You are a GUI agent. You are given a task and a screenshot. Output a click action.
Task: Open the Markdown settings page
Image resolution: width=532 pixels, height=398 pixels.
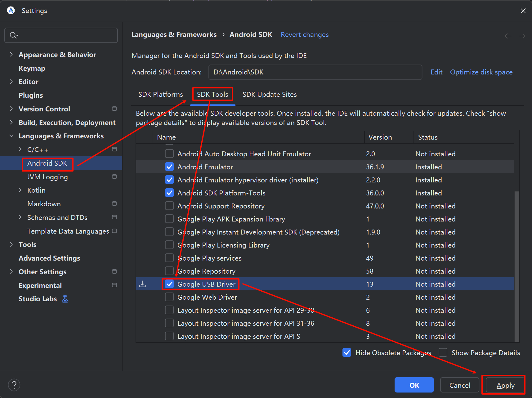pyautogui.click(x=44, y=204)
